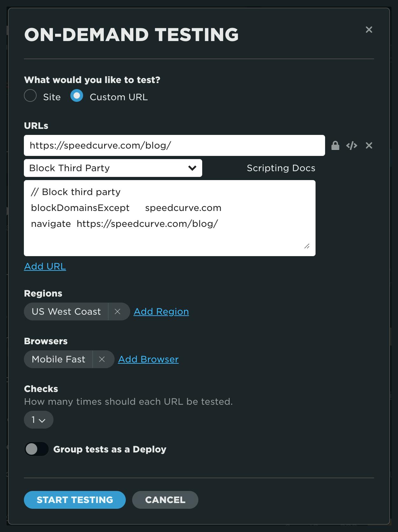Focus the URL input field
The image size is (398, 532).
coord(174,145)
